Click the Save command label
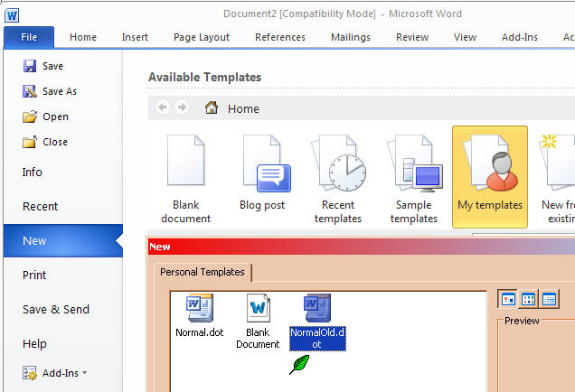This screenshot has width=575, height=392. click(x=52, y=66)
